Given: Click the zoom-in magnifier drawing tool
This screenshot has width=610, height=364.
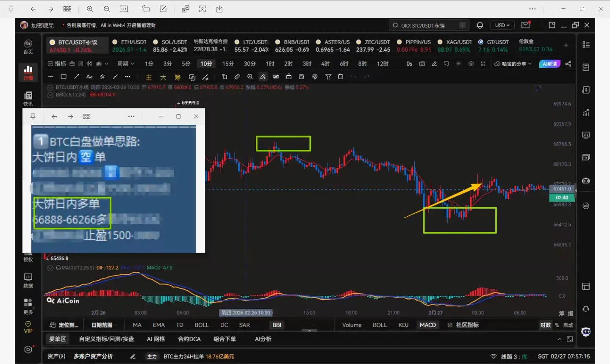Looking at the screenshot, I should [250, 77].
